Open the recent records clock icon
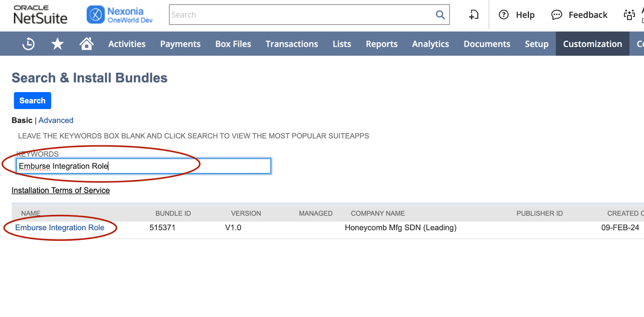This screenshot has height=317, width=644. pyautogui.click(x=28, y=44)
